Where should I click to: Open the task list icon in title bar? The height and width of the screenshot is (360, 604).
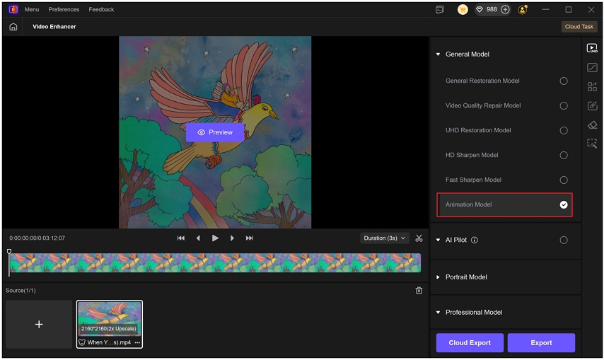(x=440, y=10)
